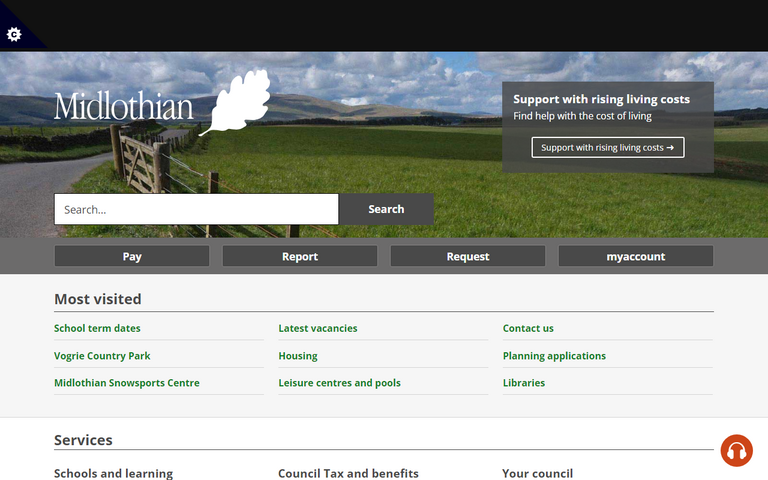Open the settings gear icon

(14, 34)
